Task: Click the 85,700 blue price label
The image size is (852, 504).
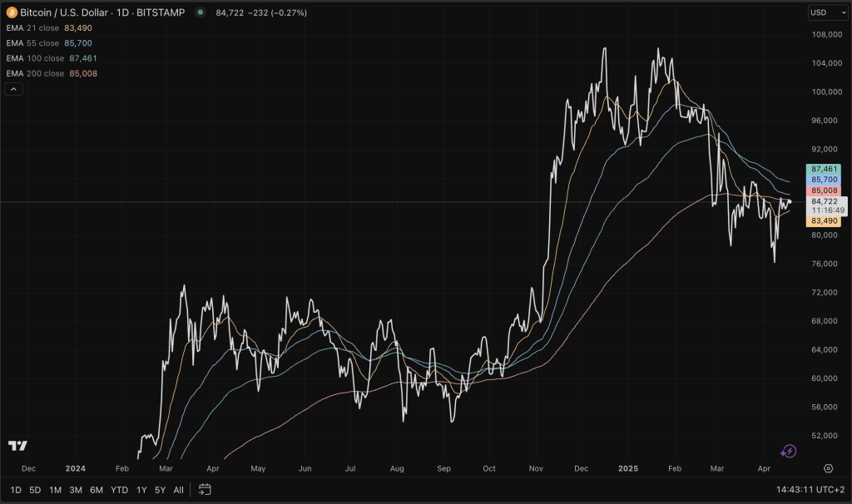Action: (x=824, y=180)
